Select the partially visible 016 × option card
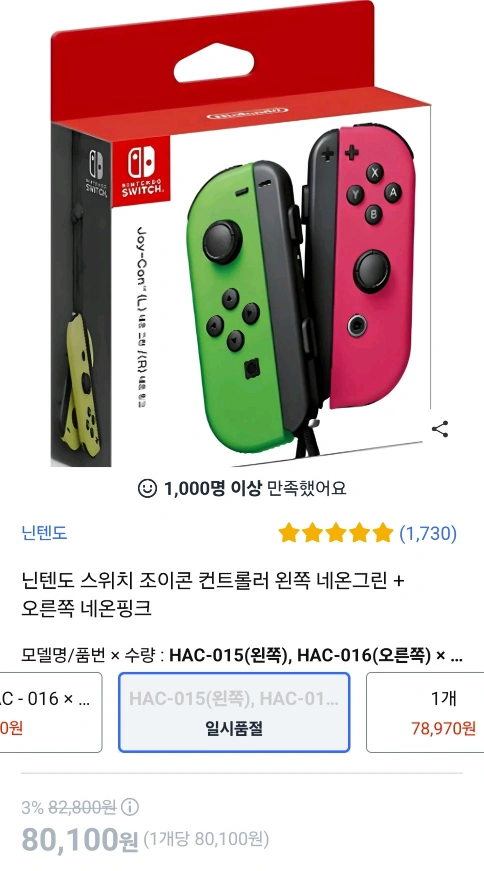This screenshot has width=484, height=871. (51, 712)
